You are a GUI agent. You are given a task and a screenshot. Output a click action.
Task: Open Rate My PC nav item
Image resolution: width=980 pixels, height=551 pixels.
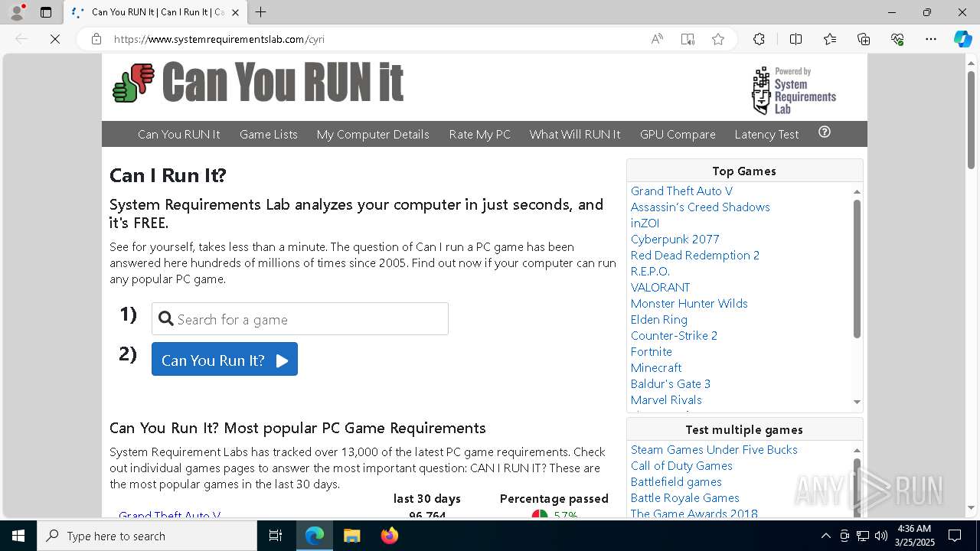(480, 134)
